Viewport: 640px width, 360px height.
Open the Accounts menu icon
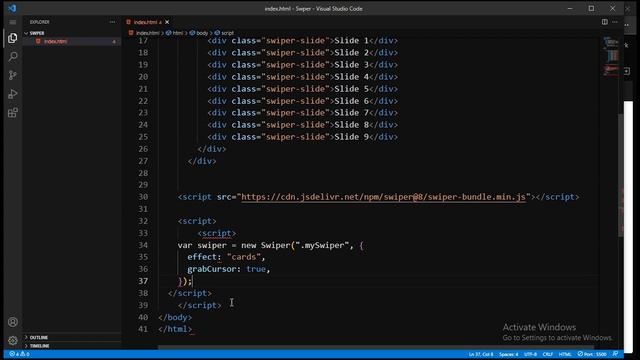(x=13, y=322)
